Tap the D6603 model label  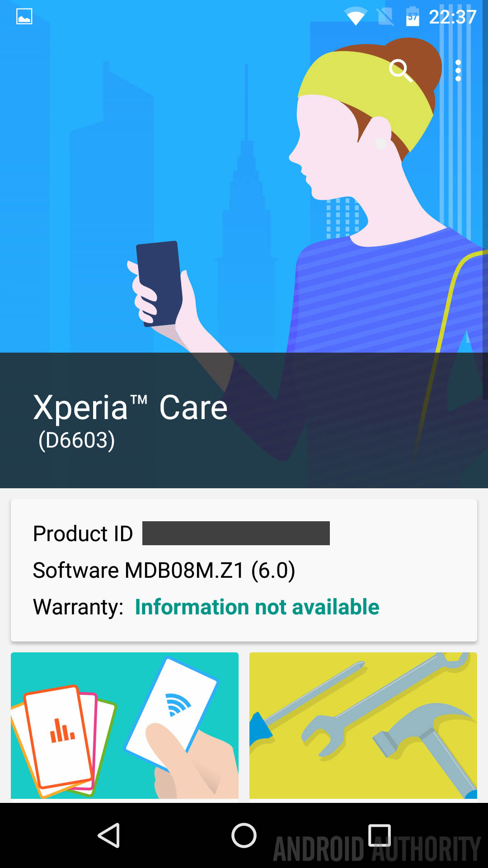(x=77, y=440)
